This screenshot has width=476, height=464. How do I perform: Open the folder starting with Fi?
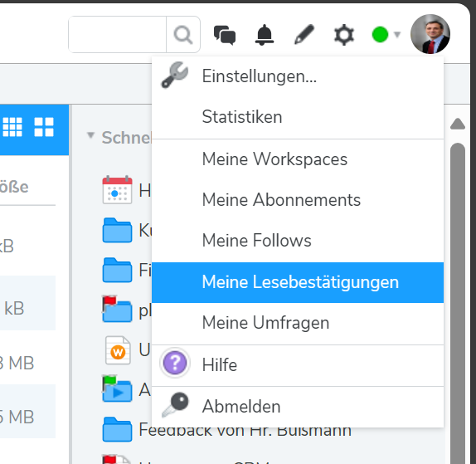click(x=117, y=270)
